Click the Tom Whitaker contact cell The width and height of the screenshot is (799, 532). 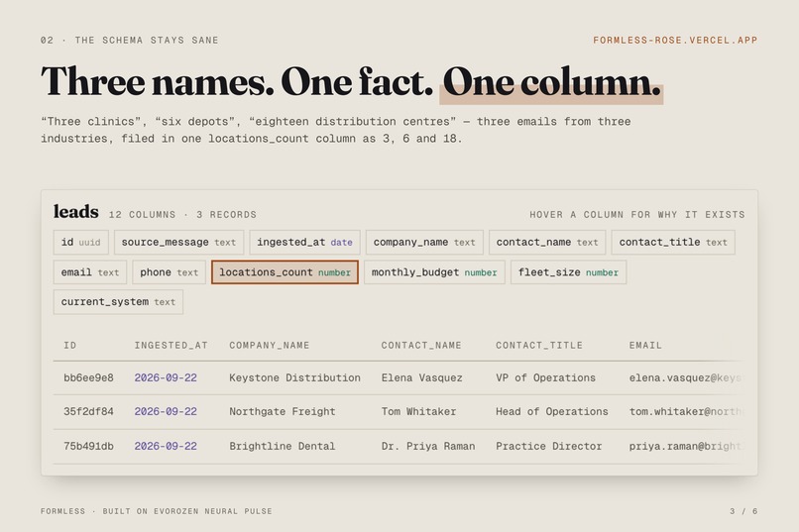pos(419,412)
